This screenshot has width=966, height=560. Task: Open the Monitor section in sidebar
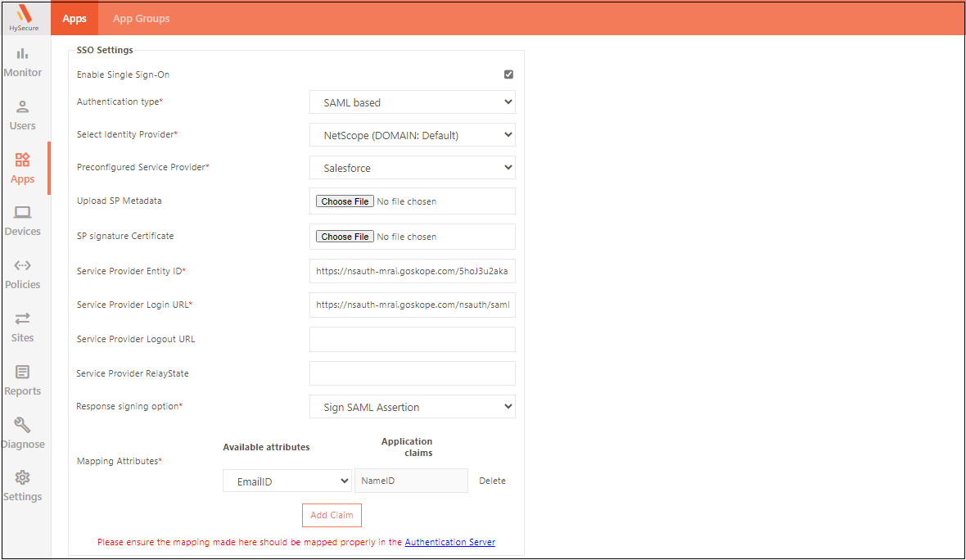click(23, 62)
